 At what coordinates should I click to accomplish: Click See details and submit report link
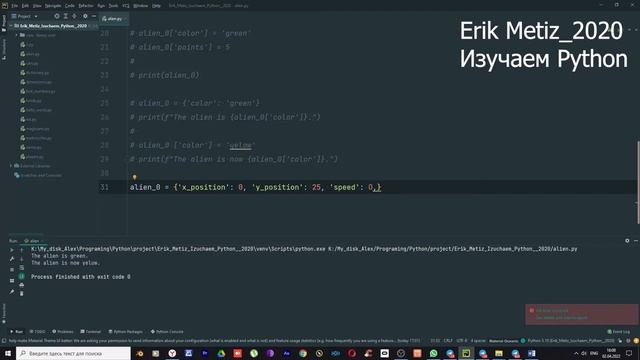(561, 318)
